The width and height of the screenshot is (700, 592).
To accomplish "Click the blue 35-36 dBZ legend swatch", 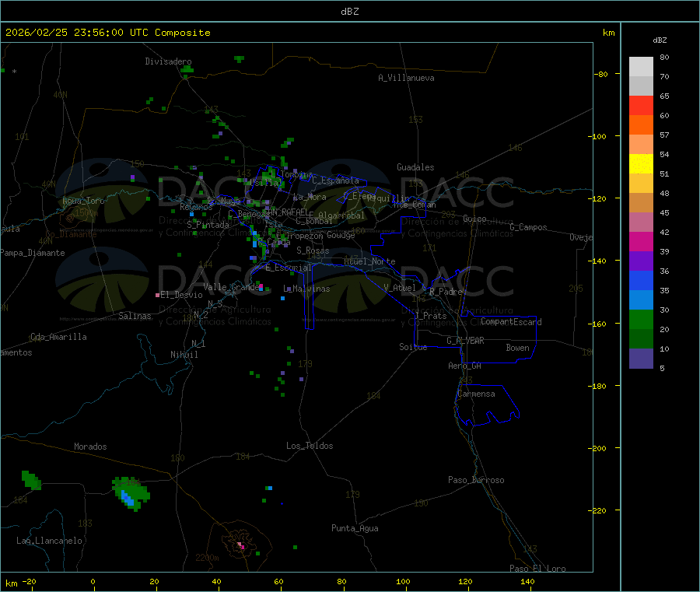I will tap(641, 280).
